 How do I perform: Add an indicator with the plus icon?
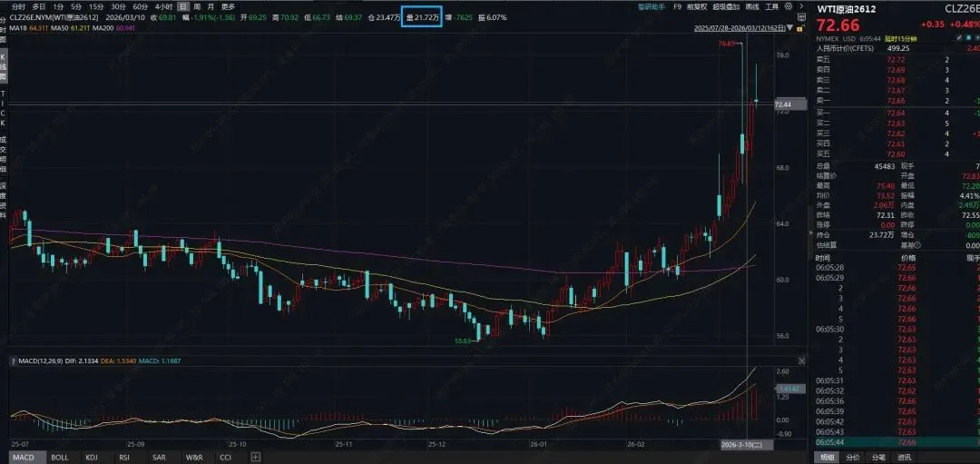[x=255, y=458]
